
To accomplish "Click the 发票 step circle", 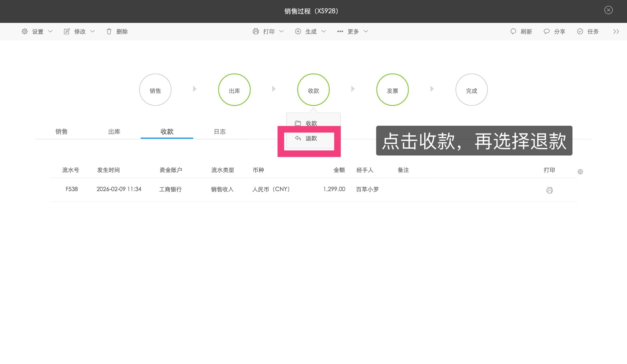I will (x=392, y=90).
